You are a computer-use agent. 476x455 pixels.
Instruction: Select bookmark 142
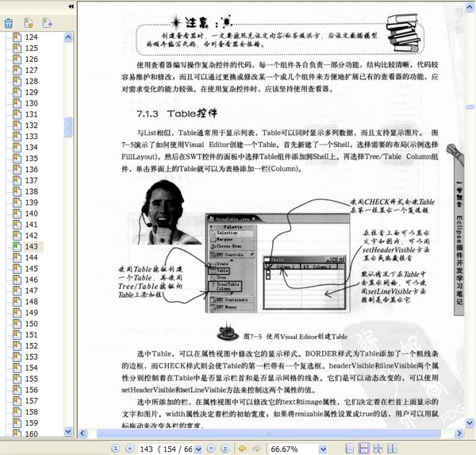click(31, 236)
